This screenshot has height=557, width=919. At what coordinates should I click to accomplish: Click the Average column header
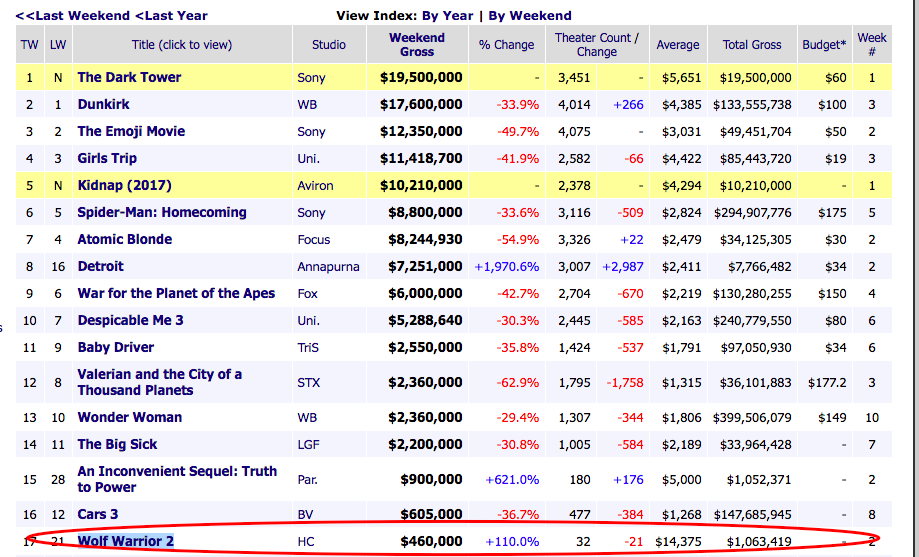pyautogui.click(x=678, y=45)
